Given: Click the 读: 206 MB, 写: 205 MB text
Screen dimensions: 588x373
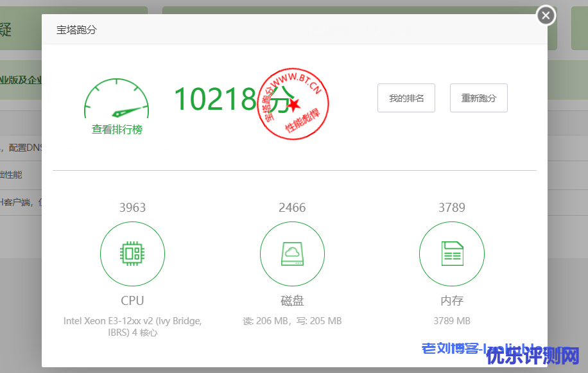Looking at the screenshot, I should (292, 321).
